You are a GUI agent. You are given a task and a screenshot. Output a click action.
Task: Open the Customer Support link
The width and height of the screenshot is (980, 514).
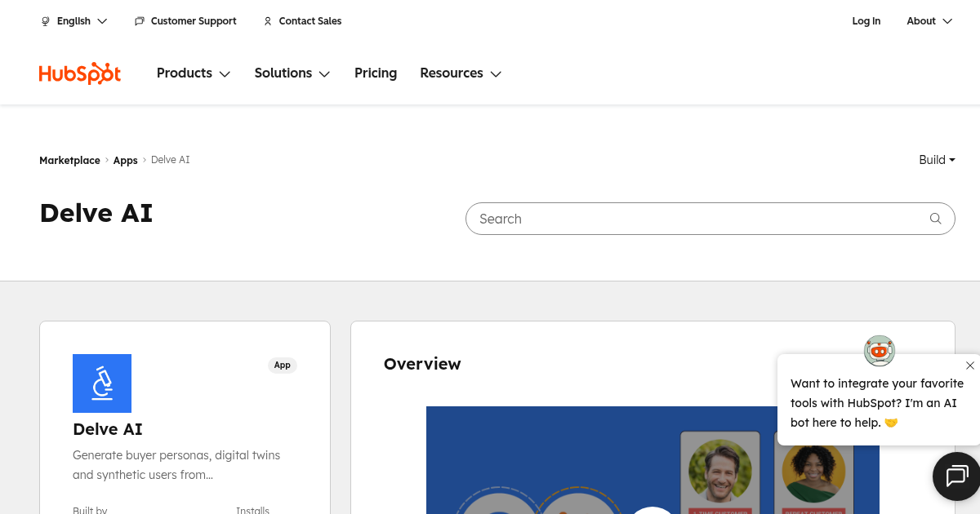194,21
